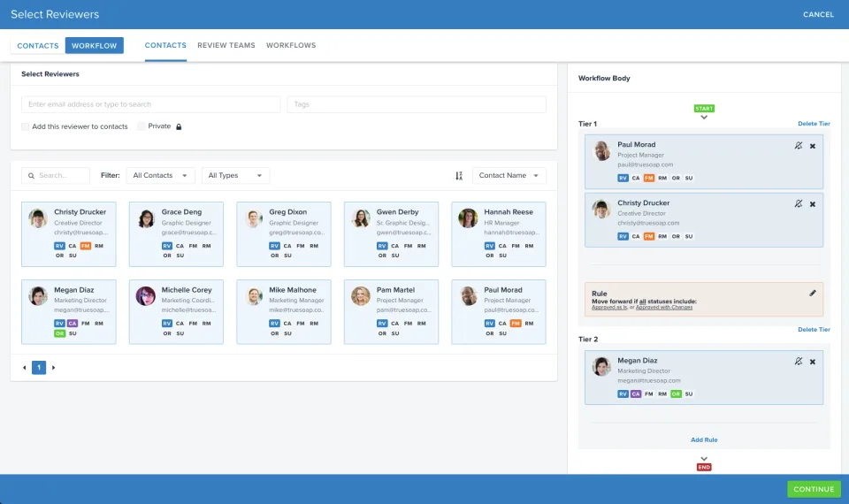
Task: Select Gwen Derby contact card
Action: coord(391,234)
